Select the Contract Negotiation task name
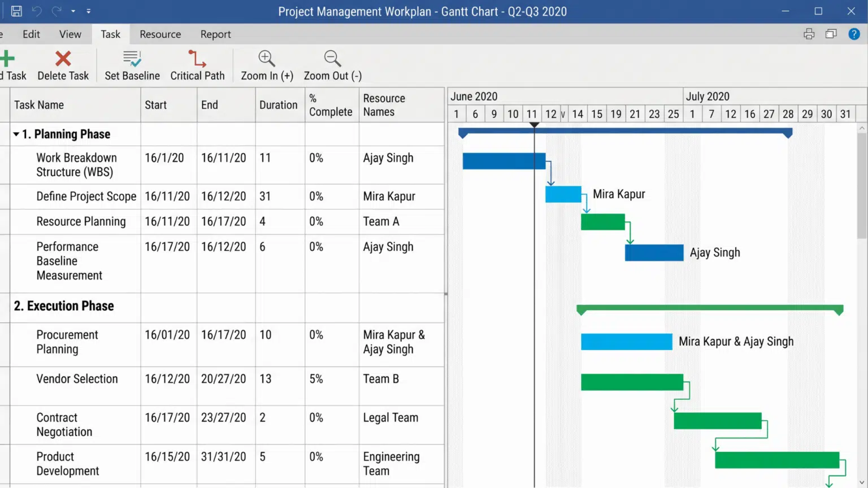Screen dimensions: 868x488 click(x=64, y=425)
